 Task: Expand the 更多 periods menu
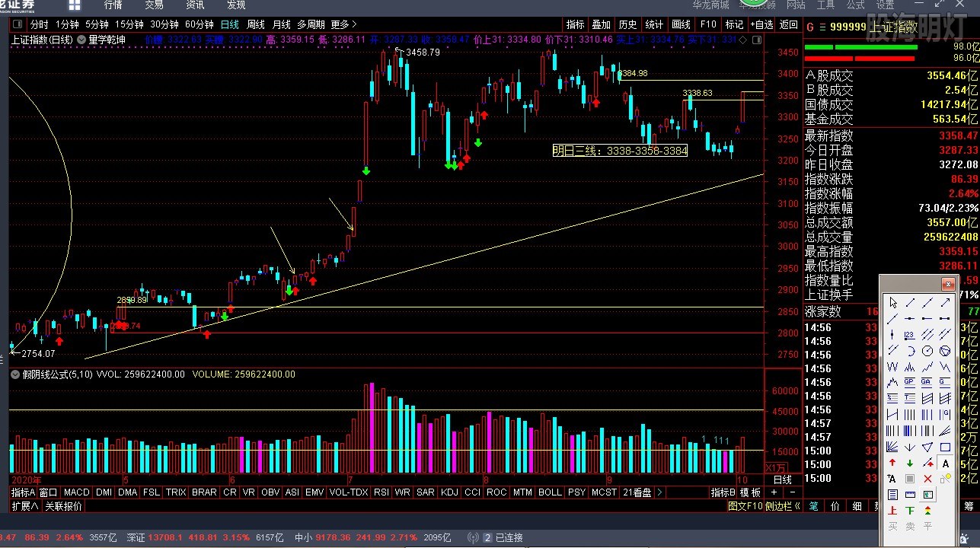coord(343,24)
